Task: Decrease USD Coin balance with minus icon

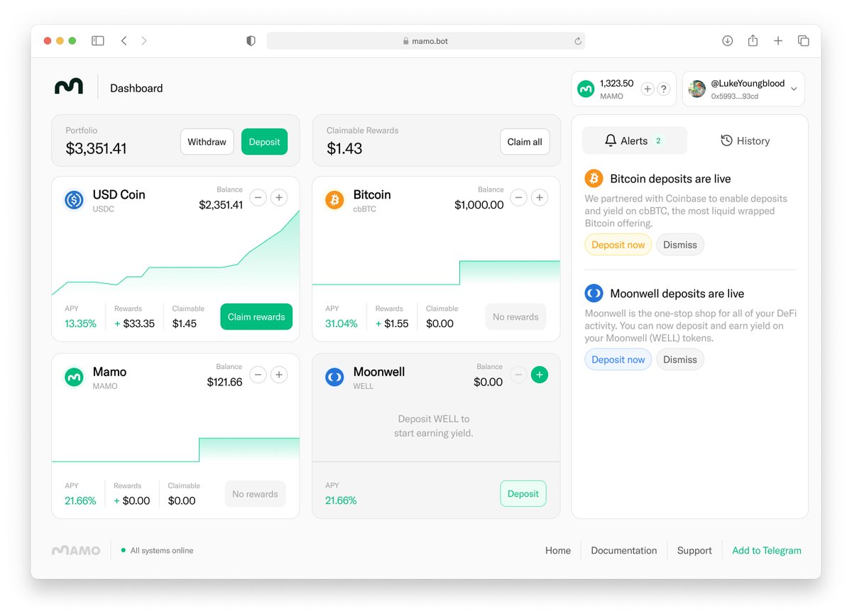Action: 258,197
